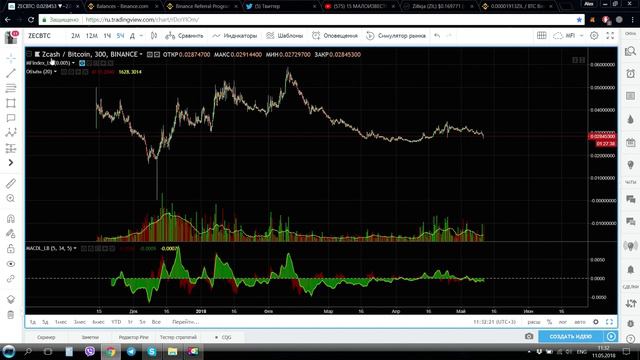Open chart settings gear in top toolbar
Viewport: 640px width, 360px height.
[x=594, y=36]
